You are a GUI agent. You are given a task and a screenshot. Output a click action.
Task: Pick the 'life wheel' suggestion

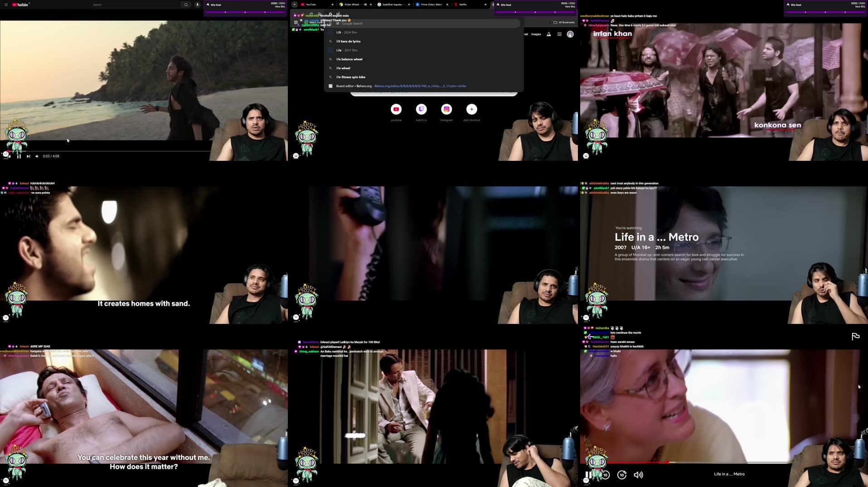pos(424,68)
